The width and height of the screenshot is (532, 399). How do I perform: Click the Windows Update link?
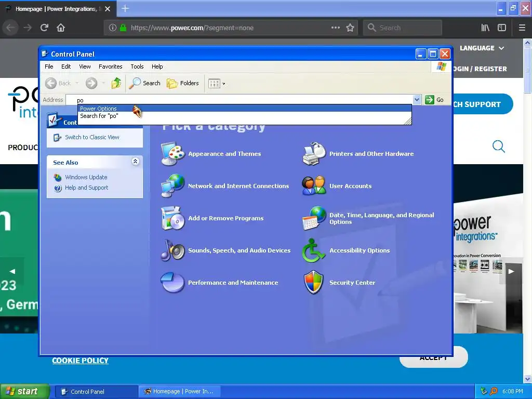(86, 177)
